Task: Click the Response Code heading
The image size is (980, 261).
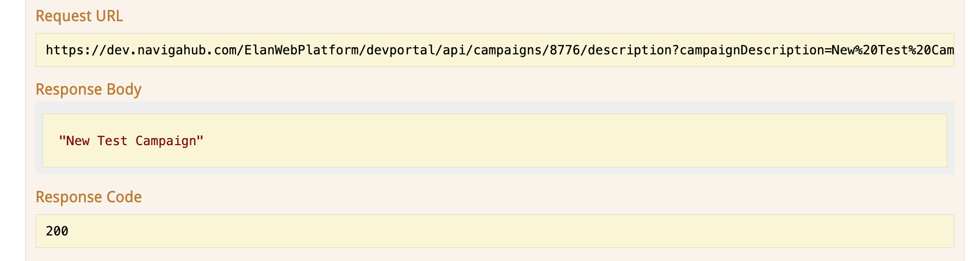Action: coord(88,197)
